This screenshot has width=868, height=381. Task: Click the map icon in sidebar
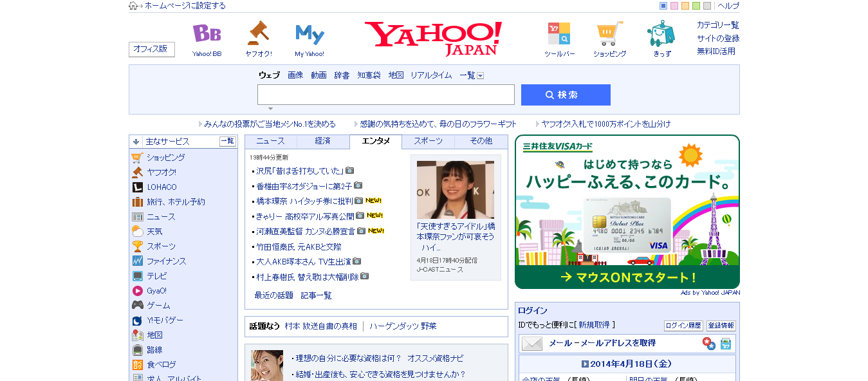137,335
